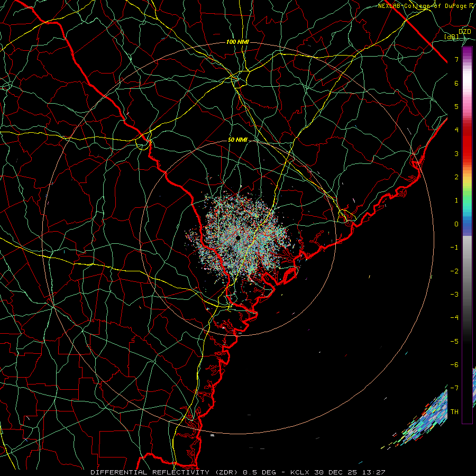Click the value 7 on the color scale

(x=456, y=59)
